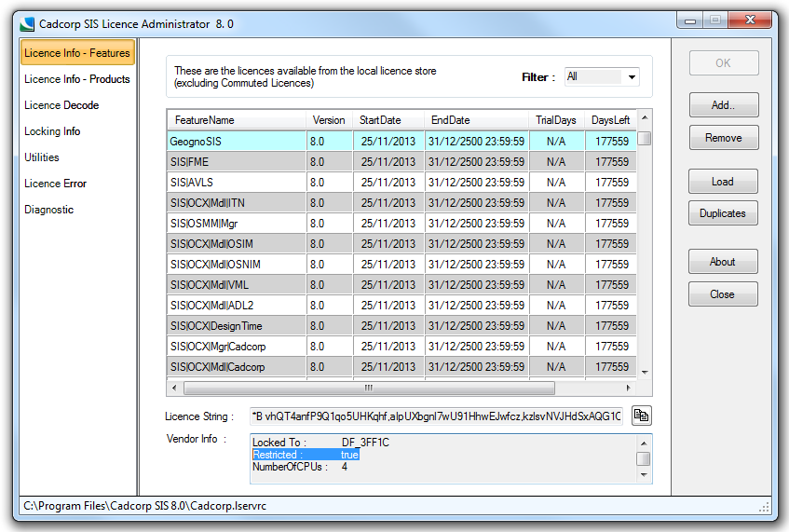This screenshot has height=532, width=789.
Task: Sort by StartDate column header
Action: tap(388, 120)
